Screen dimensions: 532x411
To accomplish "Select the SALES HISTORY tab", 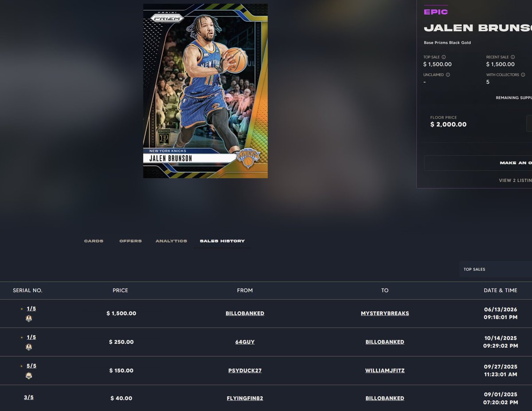I will click(222, 241).
